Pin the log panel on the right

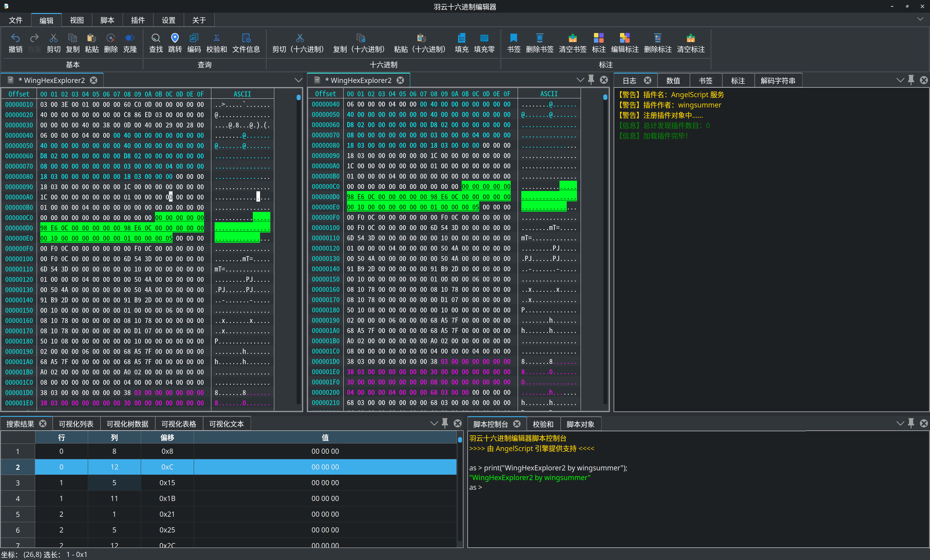(911, 80)
